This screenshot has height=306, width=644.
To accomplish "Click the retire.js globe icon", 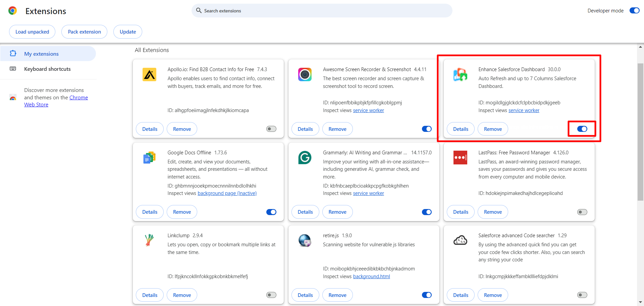I will [305, 240].
